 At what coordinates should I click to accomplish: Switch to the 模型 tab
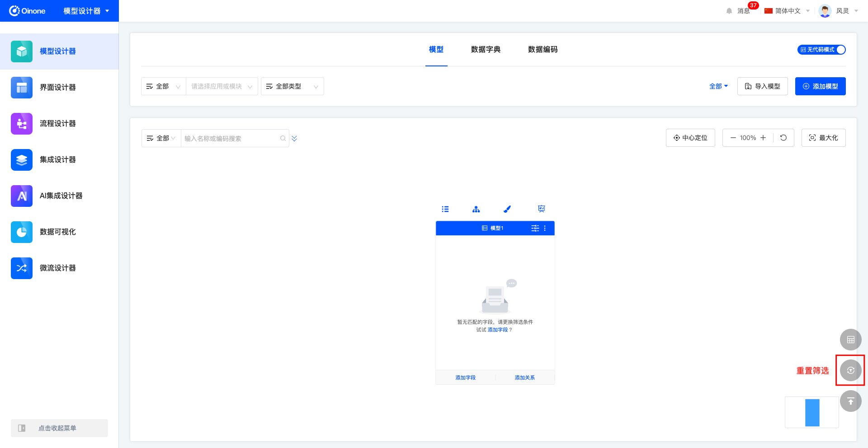(x=436, y=50)
